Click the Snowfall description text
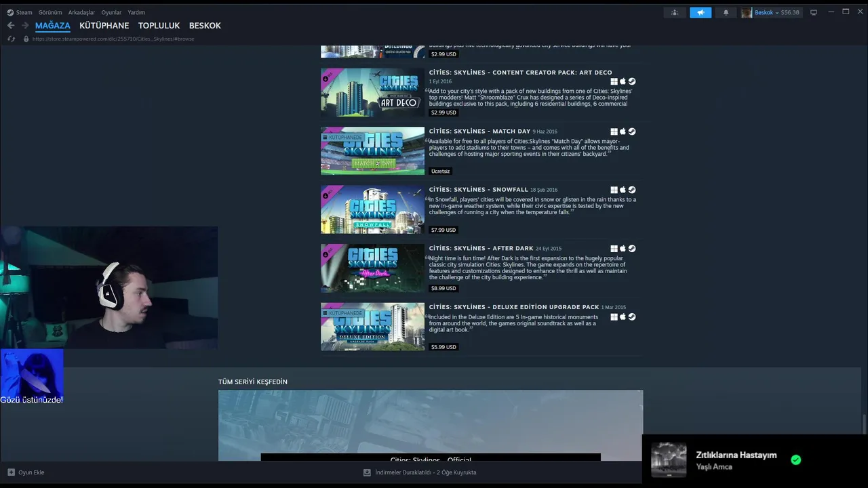868x488 pixels. pyautogui.click(x=532, y=205)
